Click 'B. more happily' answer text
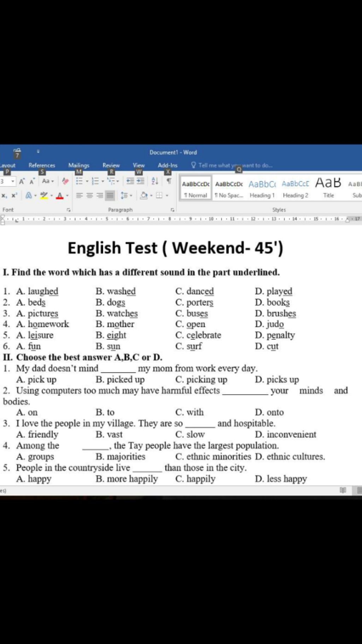 click(x=127, y=479)
